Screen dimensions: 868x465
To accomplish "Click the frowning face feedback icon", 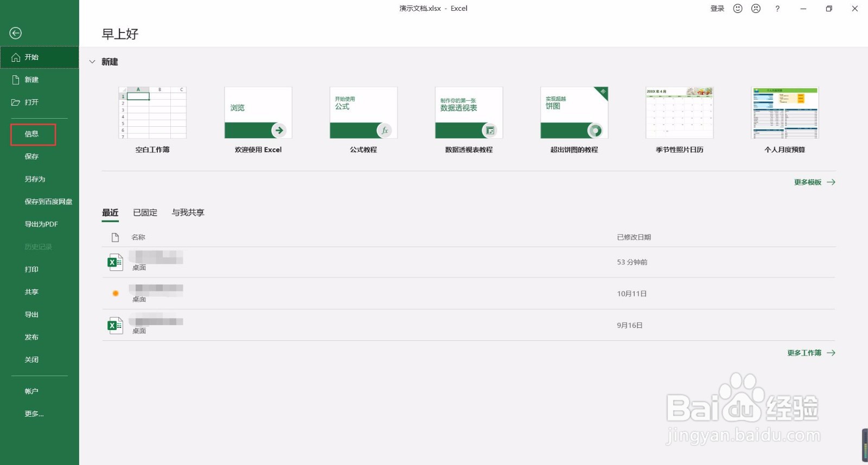I will coord(756,9).
